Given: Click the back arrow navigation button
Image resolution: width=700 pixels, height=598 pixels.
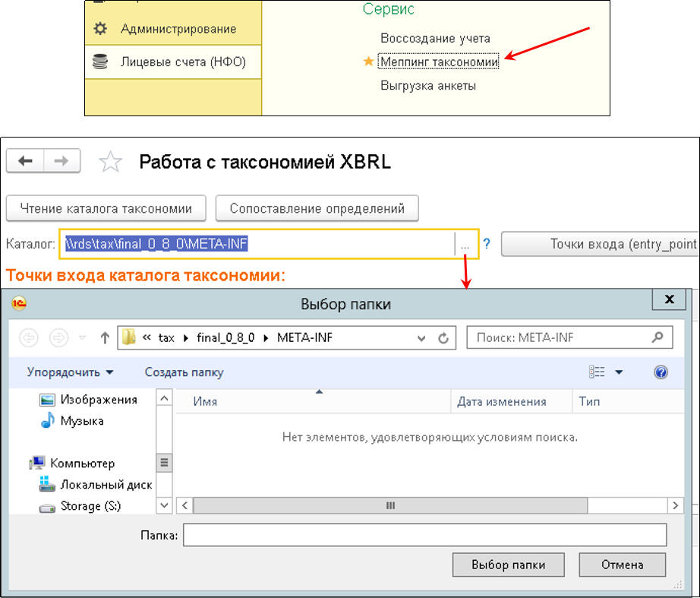Looking at the screenshot, I should tap(26, 161).
